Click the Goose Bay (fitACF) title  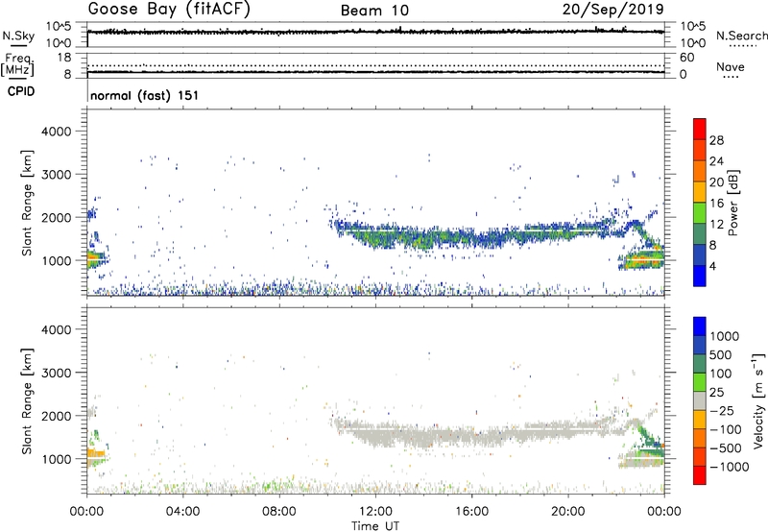click(169, 10)
